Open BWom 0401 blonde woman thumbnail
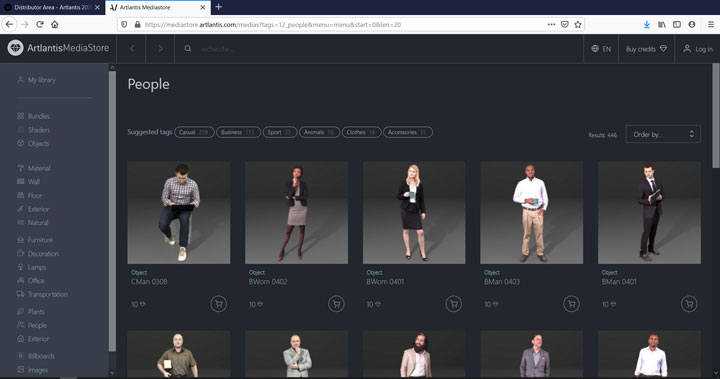Viewport: 720px width, 379px height. pos(414,212)
